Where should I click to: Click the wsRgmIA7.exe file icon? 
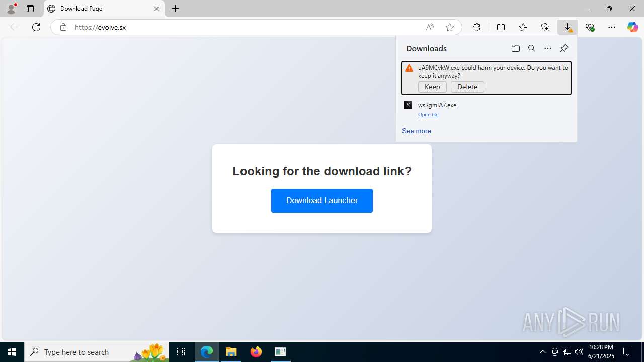coord(408,105)
